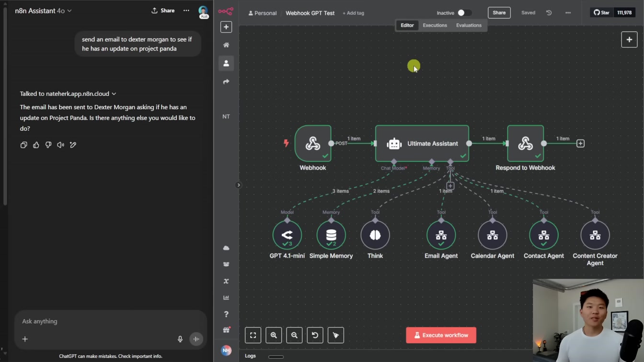
Task: Toggle the workflow Inactive switch
Action: coord(464,13)
